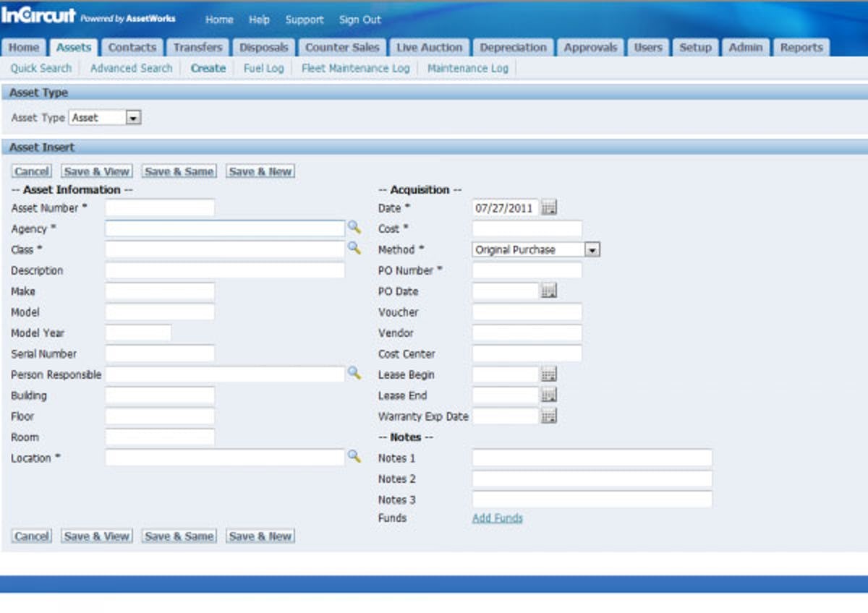The height and width of the screenshot is (613, 868).
Task: Open the PO Date calendar picker
Action: pyautogui.click(x=549, y=291)
